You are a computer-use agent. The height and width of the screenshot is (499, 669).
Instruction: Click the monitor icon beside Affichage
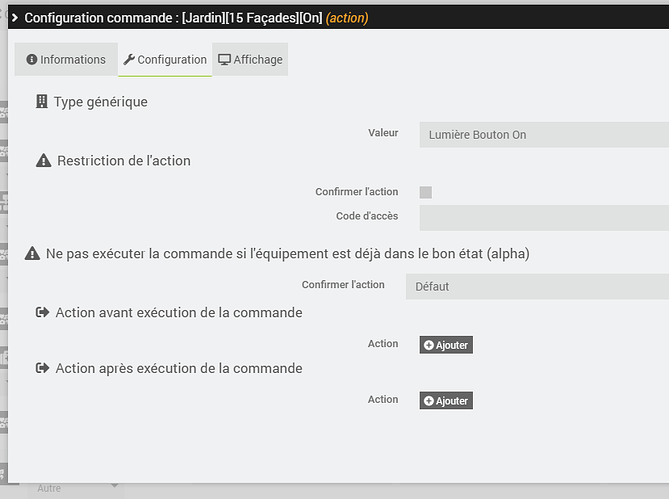[x=224, y=60]
